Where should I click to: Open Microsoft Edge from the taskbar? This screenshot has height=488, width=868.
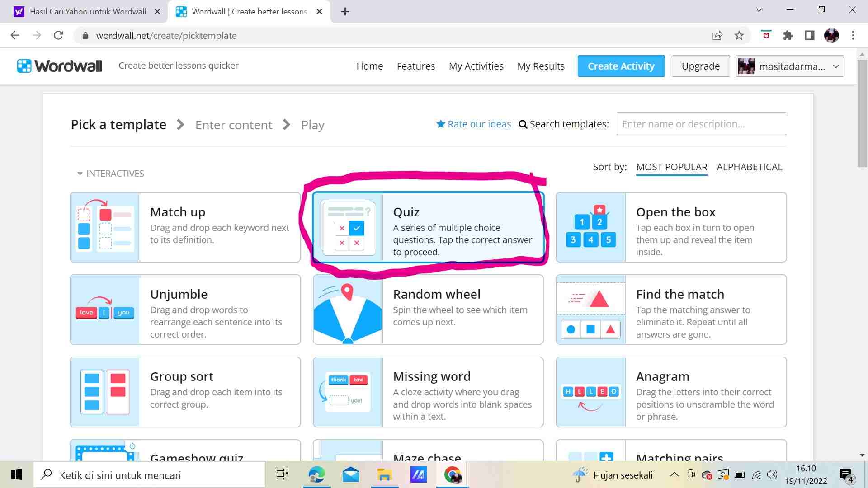(x=316, y=475)
